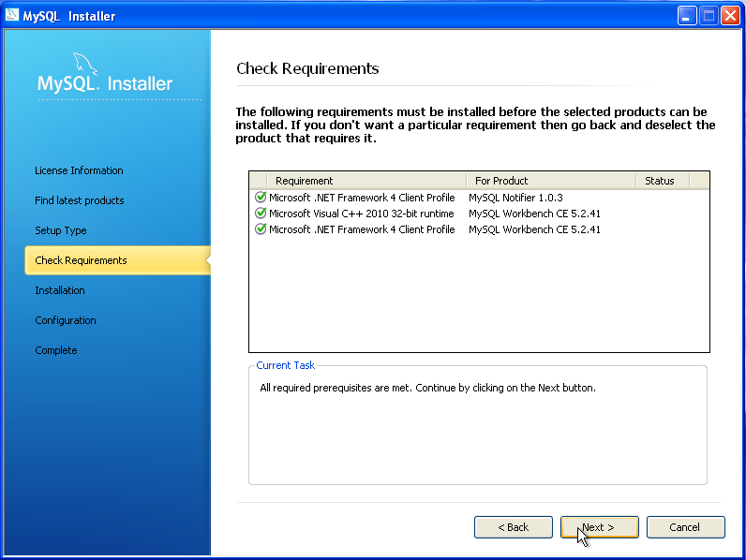Select the Setup Type step
The width and height of the screenshot is (746, 560).
(61, 230)
